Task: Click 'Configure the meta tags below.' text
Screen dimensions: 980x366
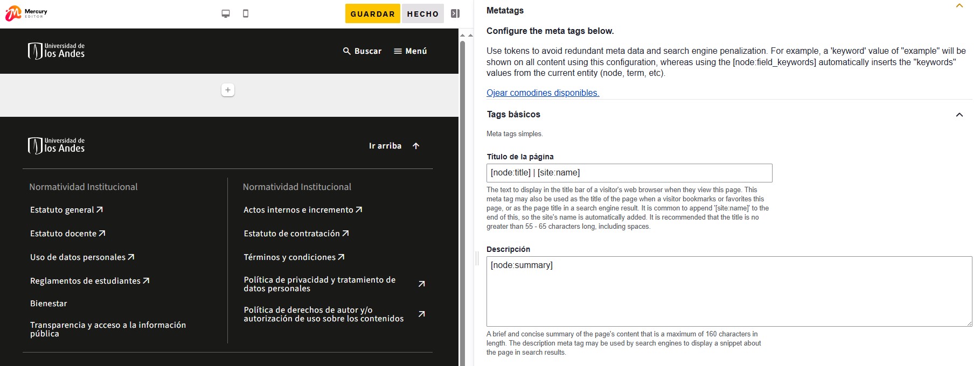Action: tap(550, 31)
